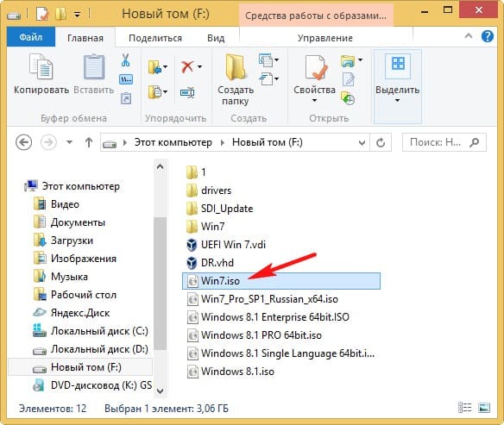
Task: Switch to details view in status bar
Action: point(464,408)
